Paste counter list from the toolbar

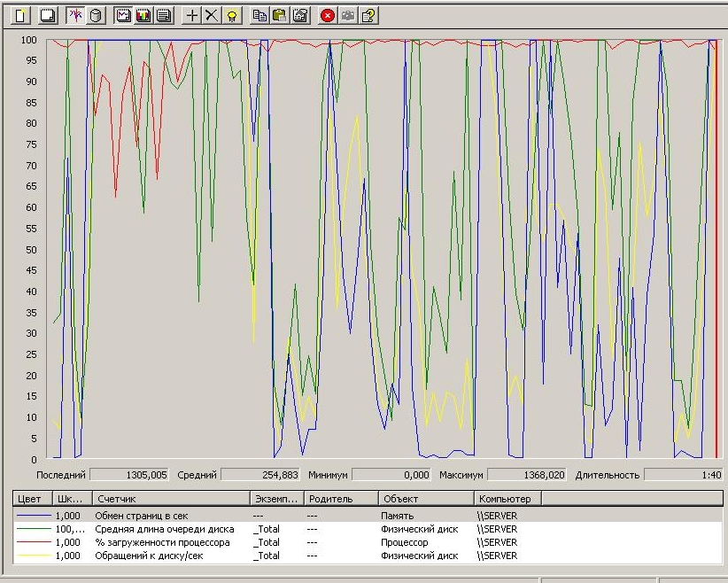[x=280, y=15]
